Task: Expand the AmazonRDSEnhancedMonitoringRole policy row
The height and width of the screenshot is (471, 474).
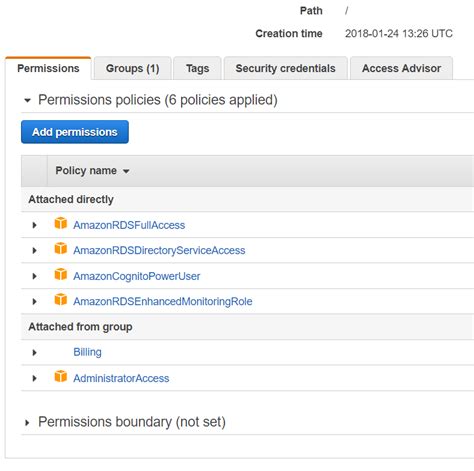Action: pos(34,301)
